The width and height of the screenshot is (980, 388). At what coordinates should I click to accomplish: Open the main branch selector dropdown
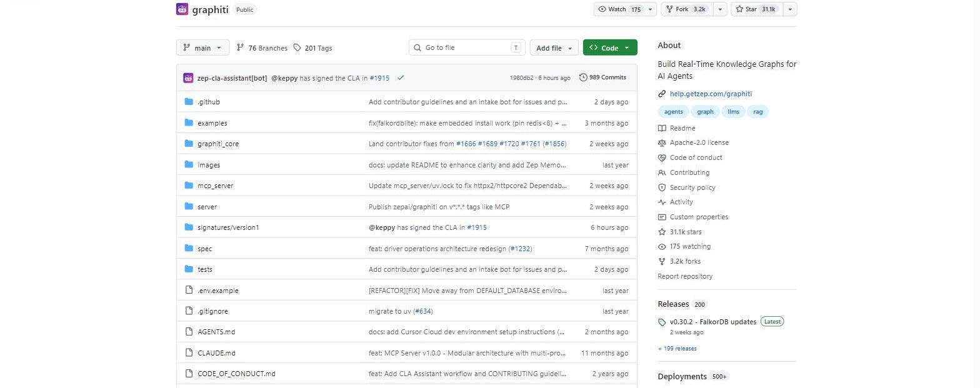pyautogui.click(x=203, y=48)
